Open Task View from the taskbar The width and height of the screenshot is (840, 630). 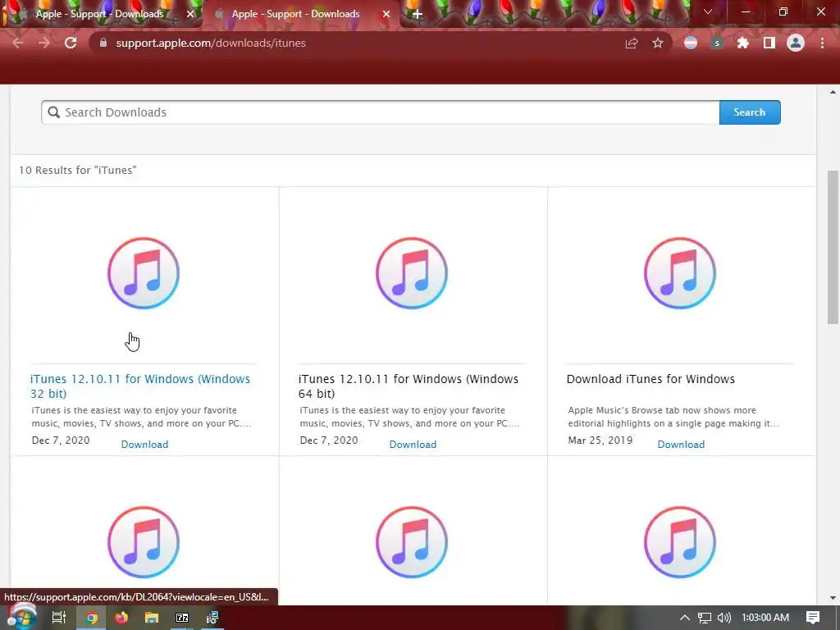(58, 618)
